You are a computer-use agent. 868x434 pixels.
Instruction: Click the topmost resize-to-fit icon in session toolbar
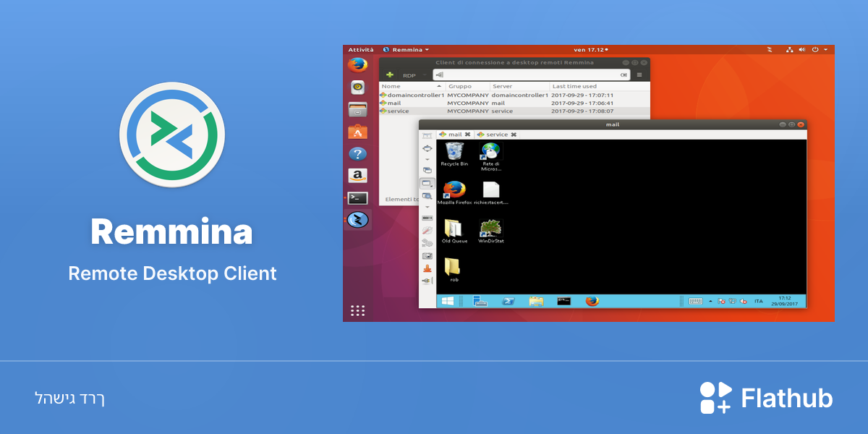pyautogui.click(x=427, y=135)
